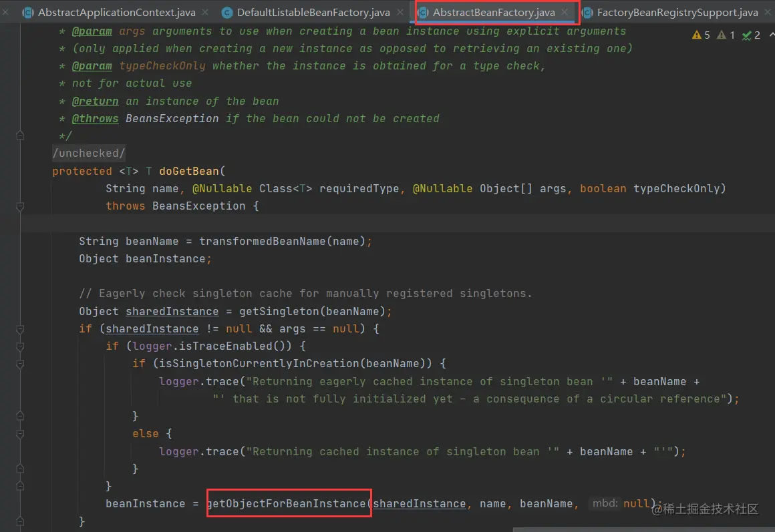The height and width of the screenshot is (532, 775).
Task: Click getObjectForBeanInstance method call
Action: (286, 503)
